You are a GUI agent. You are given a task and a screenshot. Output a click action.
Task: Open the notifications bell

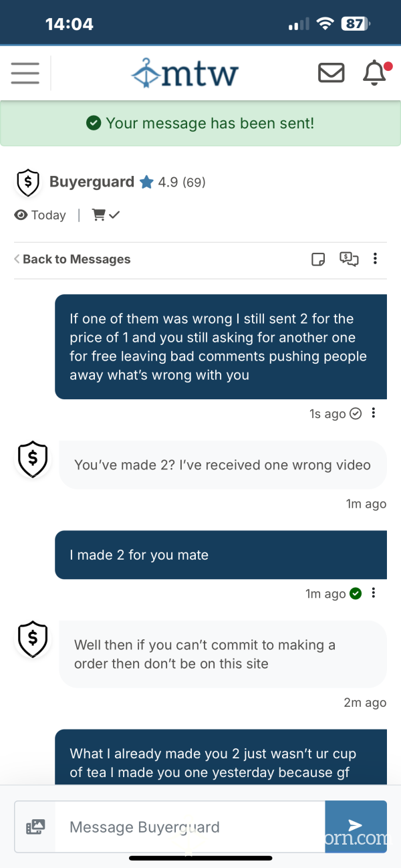[374, 72]
